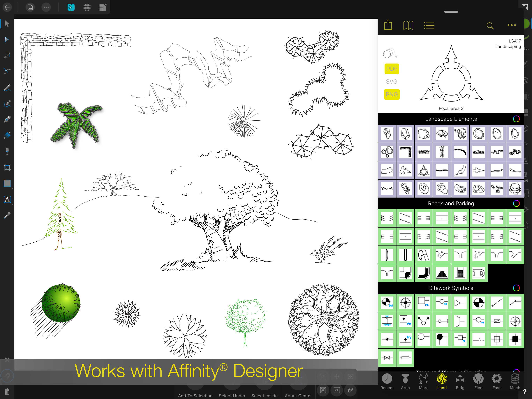Toggle the PDF format option

(392, 69)
